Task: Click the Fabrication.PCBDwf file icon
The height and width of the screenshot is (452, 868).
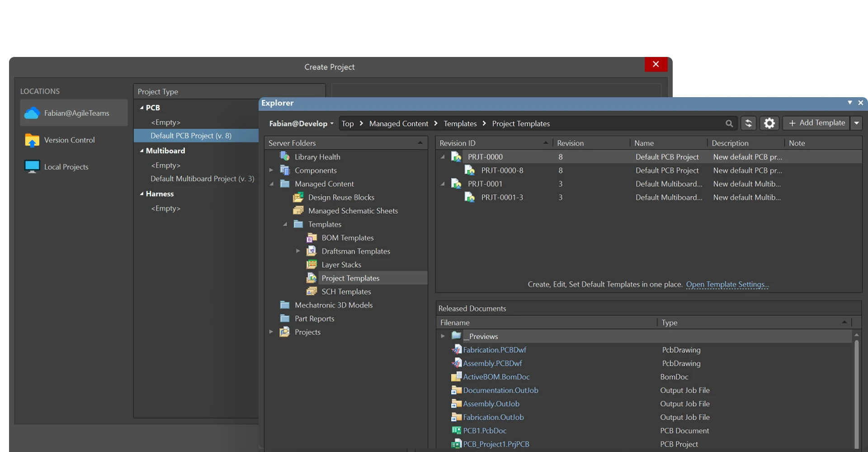Action: [457, 349]
